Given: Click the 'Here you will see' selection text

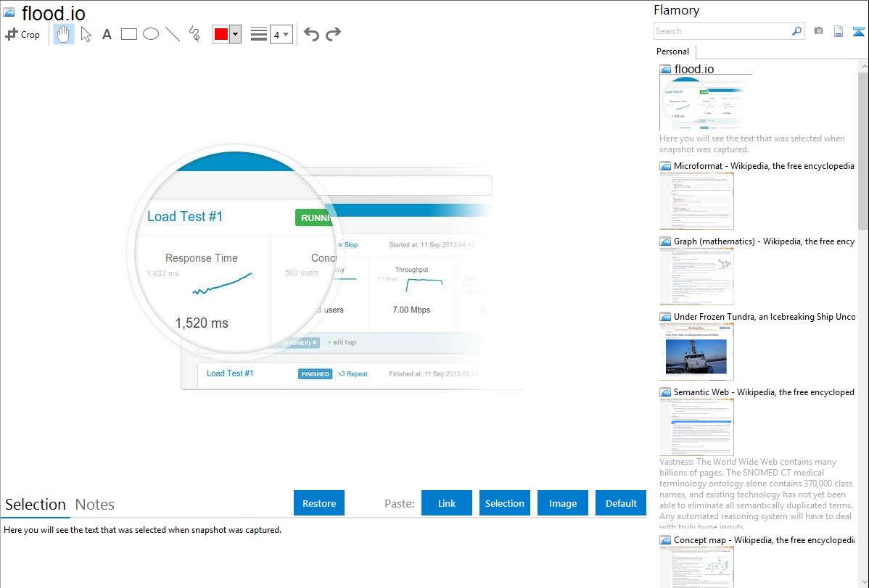Looking at the screenshot, I should click(x=142, y=530).
